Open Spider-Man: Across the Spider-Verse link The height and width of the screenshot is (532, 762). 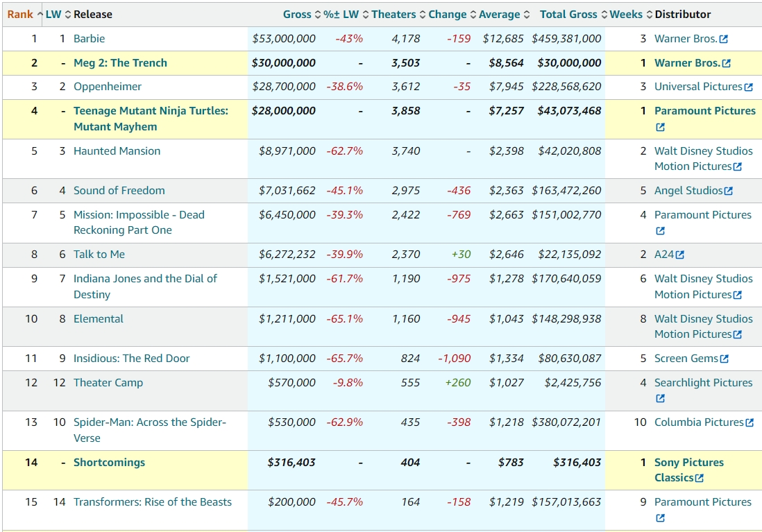pos(150,430)
